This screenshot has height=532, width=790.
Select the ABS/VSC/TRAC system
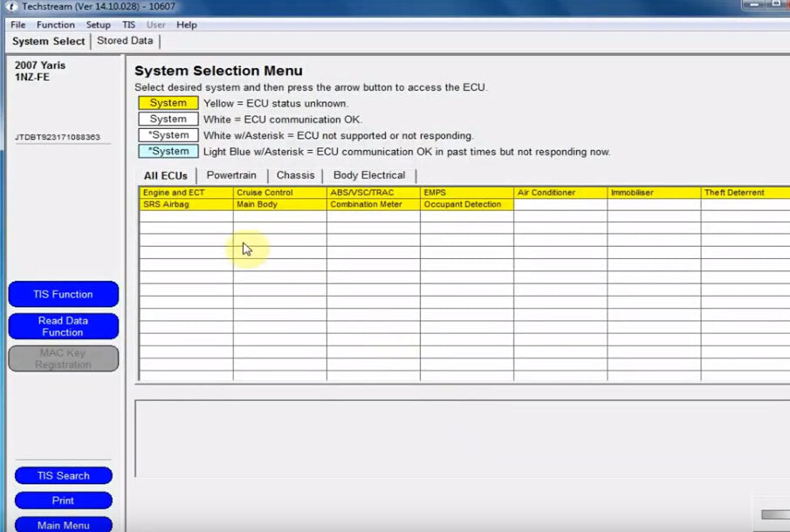[x=374, y=192]
